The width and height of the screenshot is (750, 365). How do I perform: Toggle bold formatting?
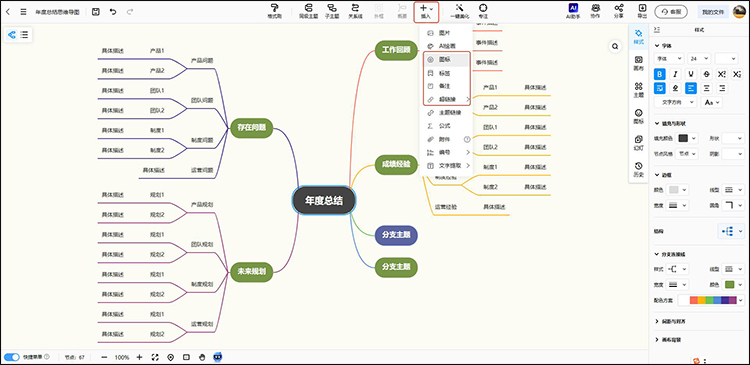tap(660, 74)
